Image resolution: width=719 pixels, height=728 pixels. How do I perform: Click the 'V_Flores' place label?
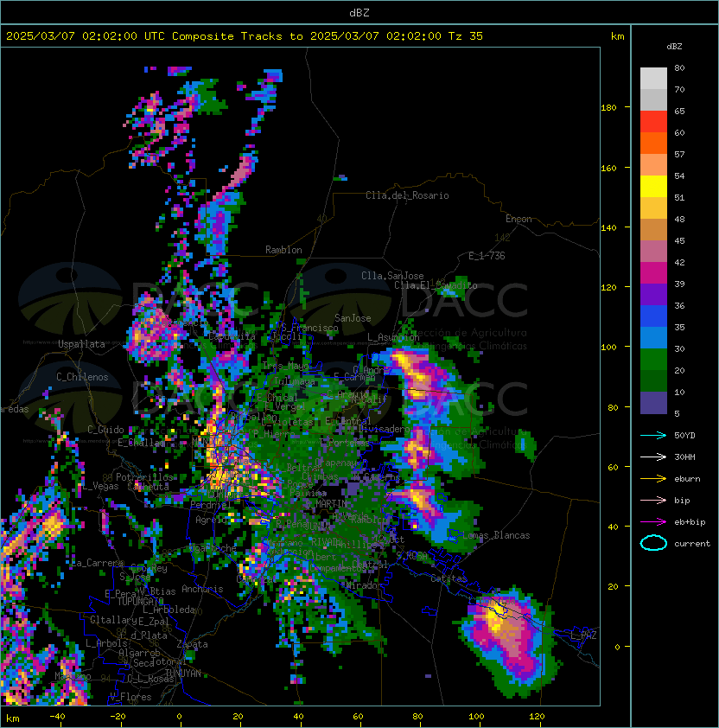pos(130,697)
